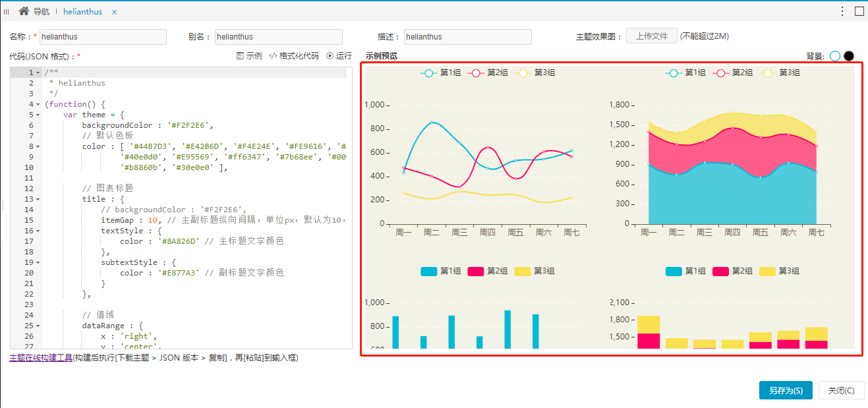Click the 'itemGap : 10' code line

pos(223,220)
